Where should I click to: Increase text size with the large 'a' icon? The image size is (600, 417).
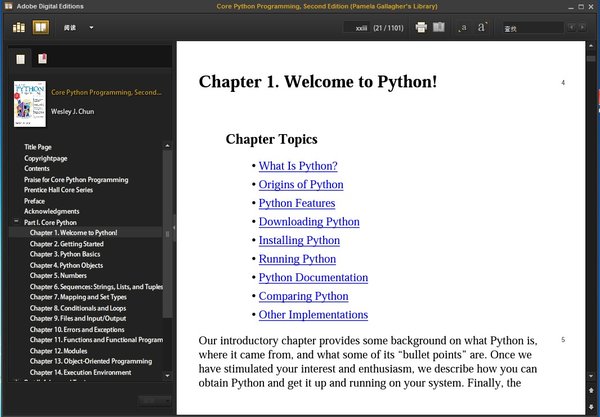point(482,27)
